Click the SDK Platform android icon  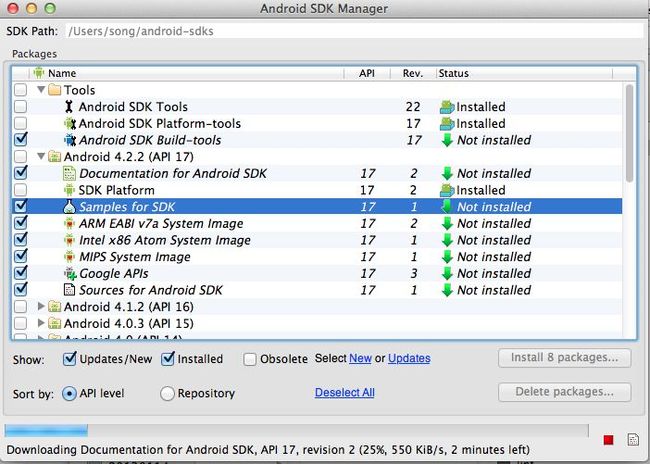click(69, 190)
